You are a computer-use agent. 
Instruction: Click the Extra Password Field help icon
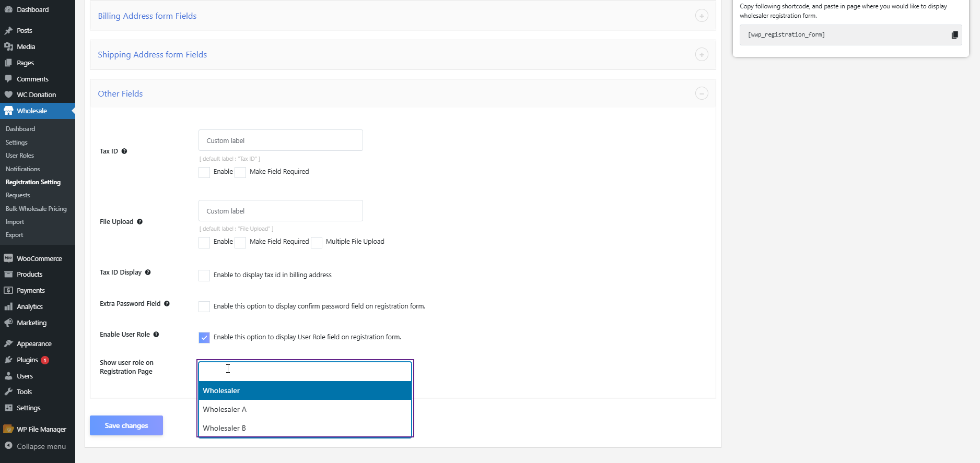pos(167,304)
